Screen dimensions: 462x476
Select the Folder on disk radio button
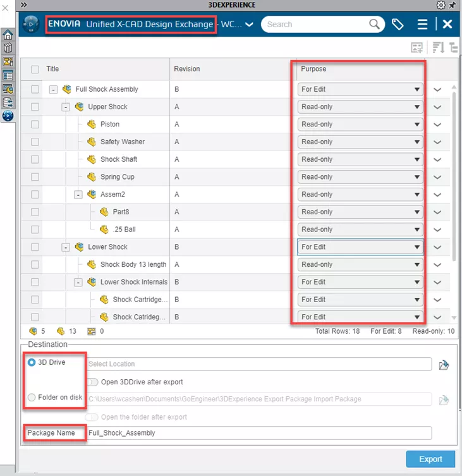pos(32,398)
